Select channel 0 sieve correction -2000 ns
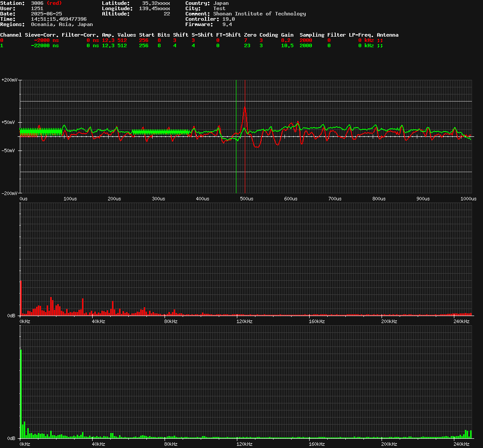Screen dimensions: 483x448 46,40
